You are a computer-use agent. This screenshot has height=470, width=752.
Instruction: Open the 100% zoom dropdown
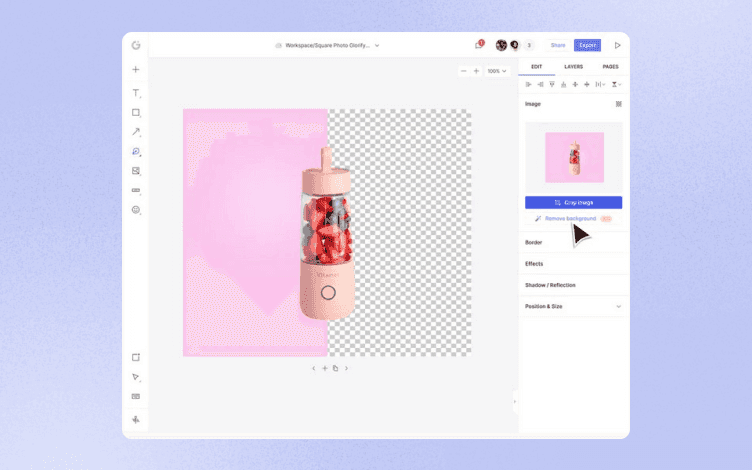click(x=497, y=71)
